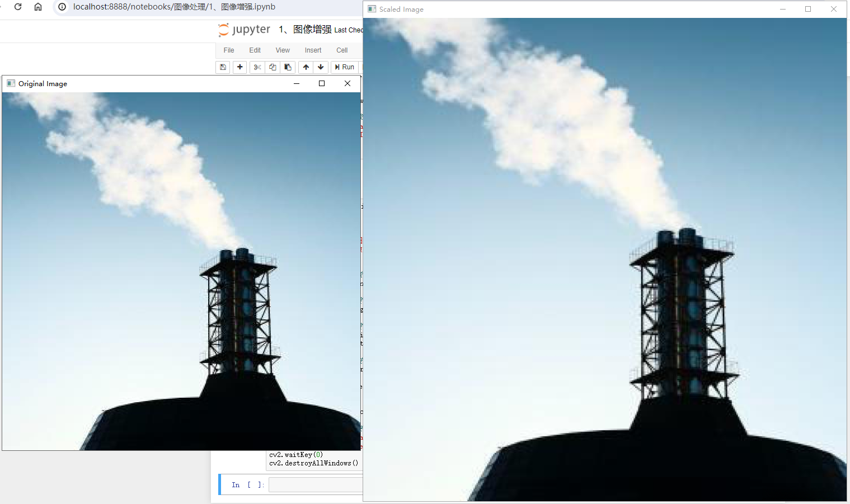Screen dimensions: 850x504
Task: Click the chimney photo in Original Image window
Action: (x=181, y=271)
